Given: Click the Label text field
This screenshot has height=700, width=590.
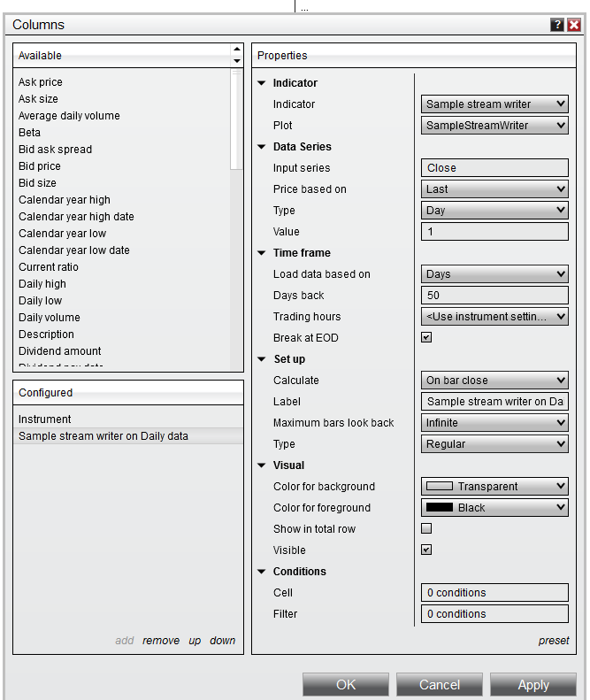Looking at the screenshot, I should (x=494, y=402).
